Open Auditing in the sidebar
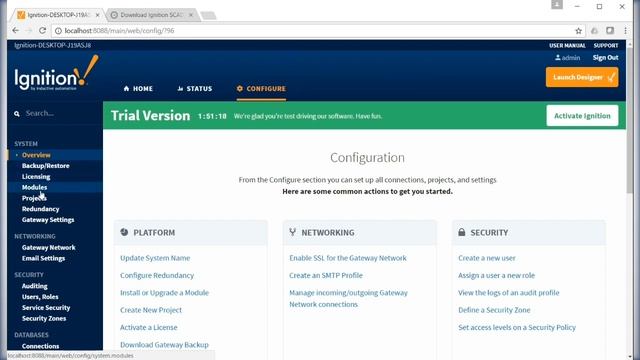This screenshot has width=640, height=360. (35, 286)
